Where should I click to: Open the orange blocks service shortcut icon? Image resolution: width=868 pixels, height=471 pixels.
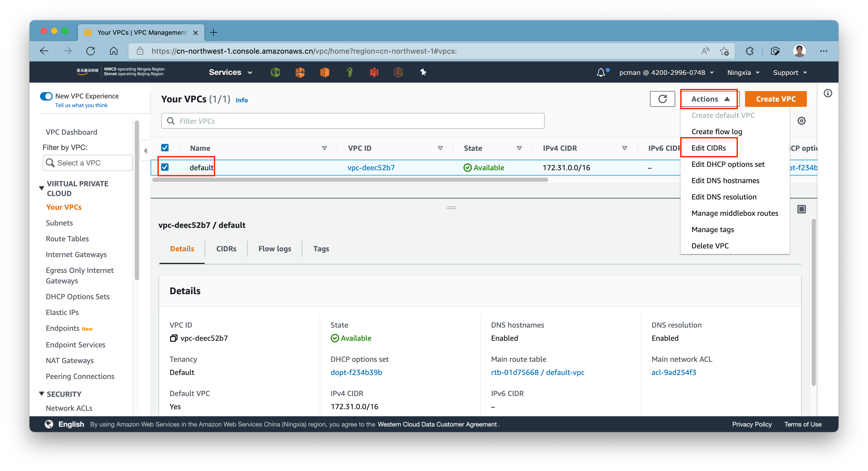click(300, 72)
